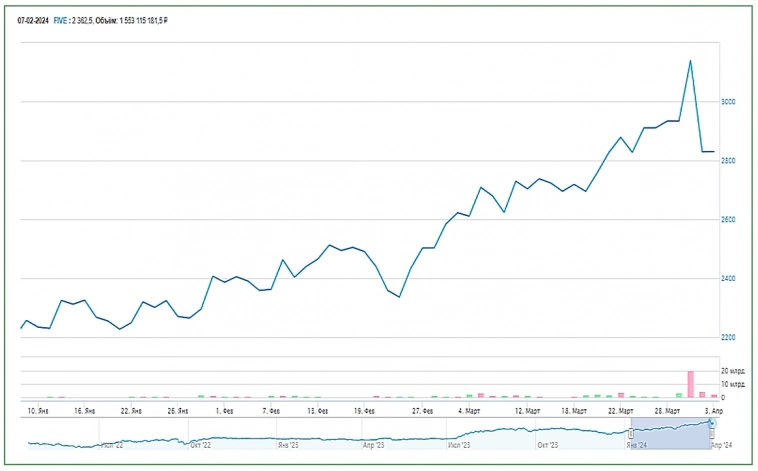Click the late-February dip on price line
The image size is (758, 471).
(x=399, y=297)
